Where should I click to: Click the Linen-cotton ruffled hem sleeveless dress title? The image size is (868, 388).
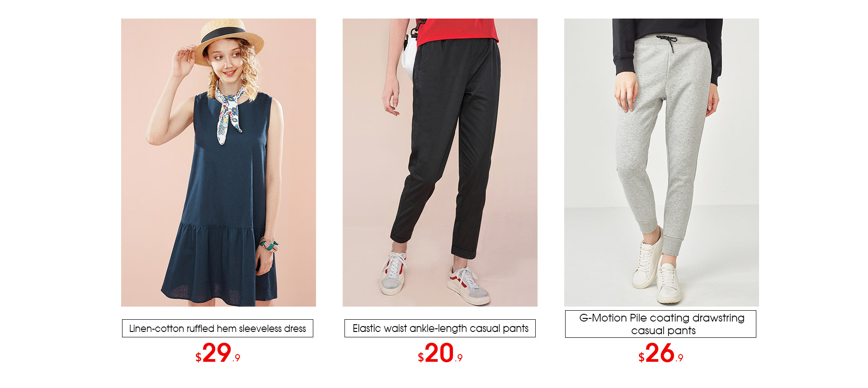[217, 328]
